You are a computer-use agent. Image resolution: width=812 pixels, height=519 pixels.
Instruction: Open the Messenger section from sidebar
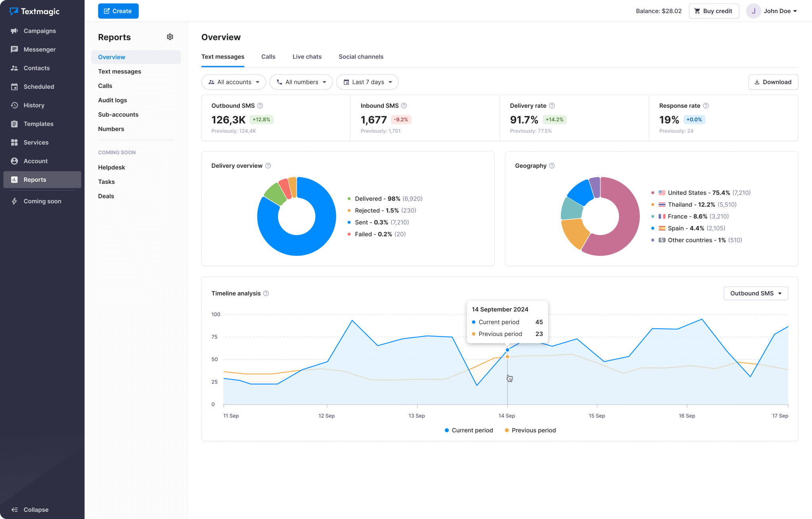click(x=15, y=49)
